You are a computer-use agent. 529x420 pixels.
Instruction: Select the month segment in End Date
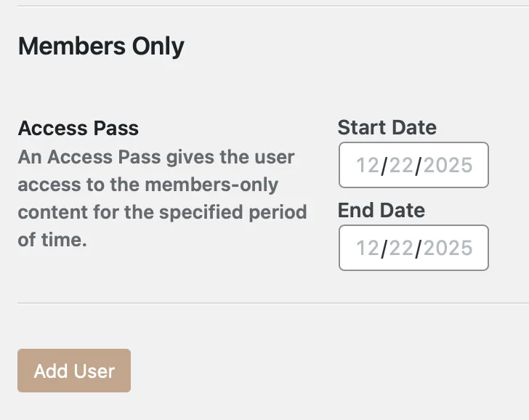(x=368, y=248)
